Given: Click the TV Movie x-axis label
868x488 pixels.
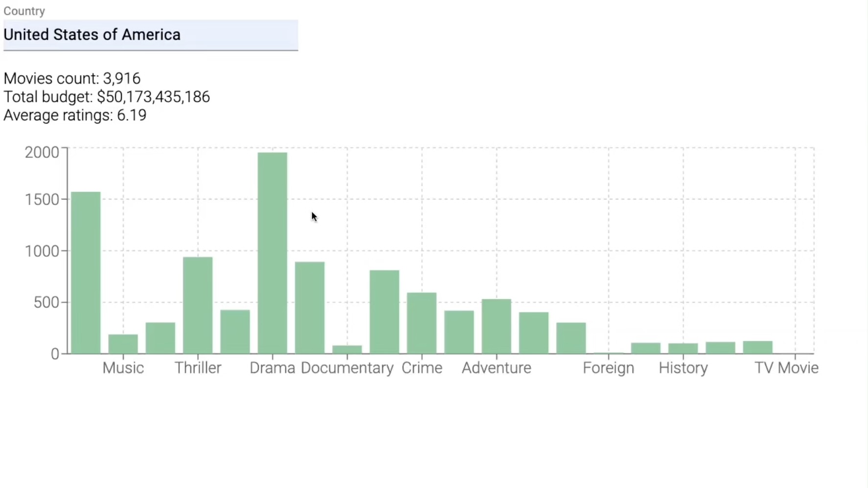Looking at the screenshot, I should coord(786,368).
